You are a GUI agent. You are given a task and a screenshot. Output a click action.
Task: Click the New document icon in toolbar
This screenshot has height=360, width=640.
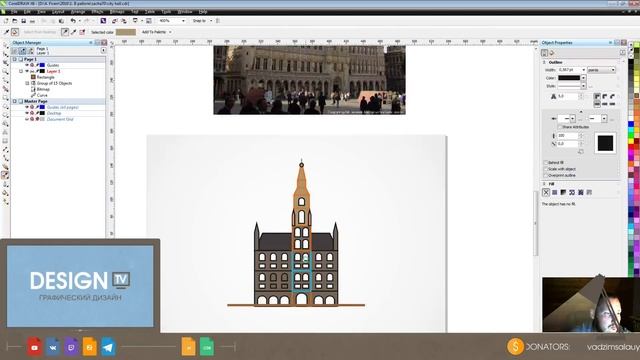click(6, 21)
